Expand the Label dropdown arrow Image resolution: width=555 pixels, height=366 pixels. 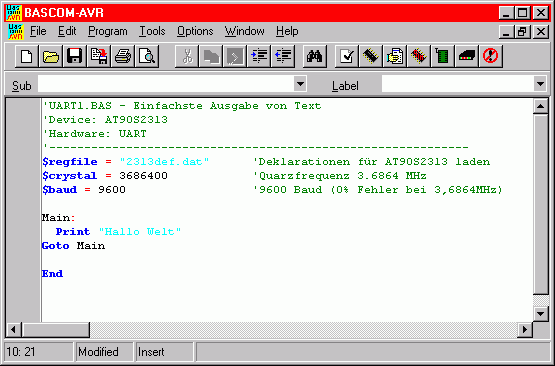pos(540,84)
